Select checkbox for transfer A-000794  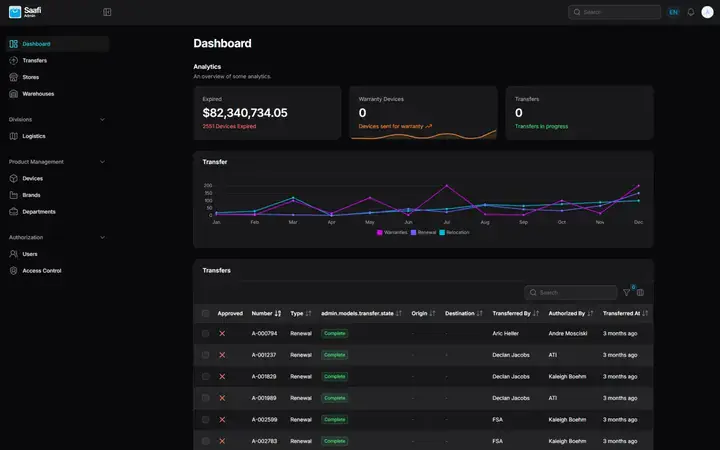205,333
